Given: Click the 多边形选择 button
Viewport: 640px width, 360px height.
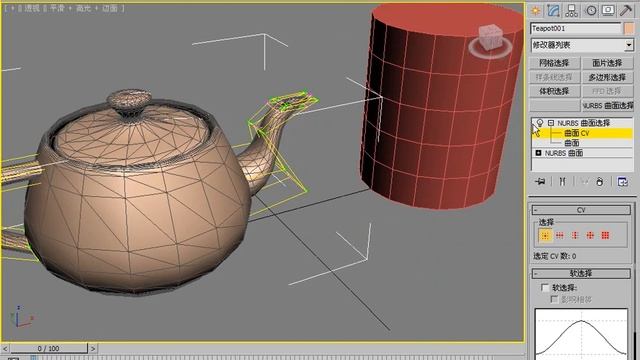Looking at the screenshot, I should (x=607, y=77).
